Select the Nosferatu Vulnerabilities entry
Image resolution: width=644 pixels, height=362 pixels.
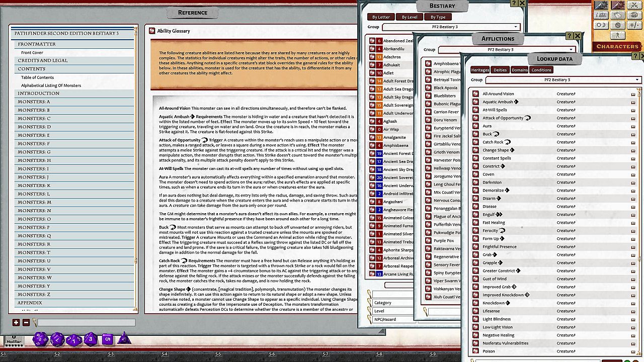506,343
